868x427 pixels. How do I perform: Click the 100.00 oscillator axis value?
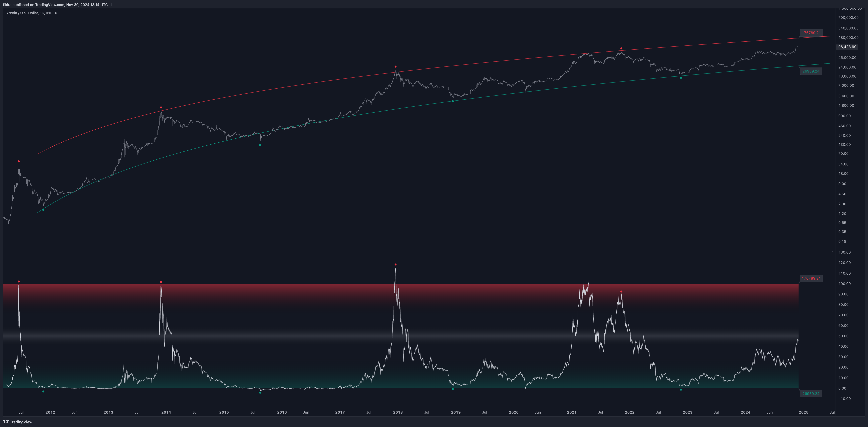(844, 284)
